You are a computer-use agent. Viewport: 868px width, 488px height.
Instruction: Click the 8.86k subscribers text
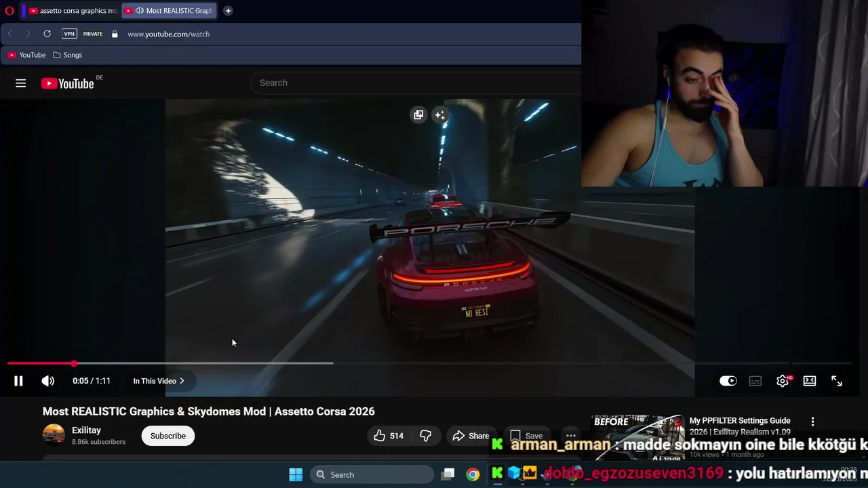[99, 442]
